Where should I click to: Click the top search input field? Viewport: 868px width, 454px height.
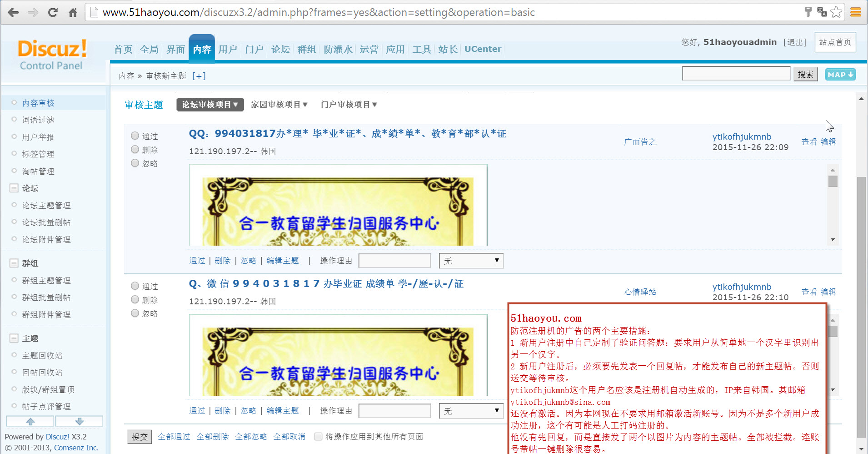[x=736, y=74]
